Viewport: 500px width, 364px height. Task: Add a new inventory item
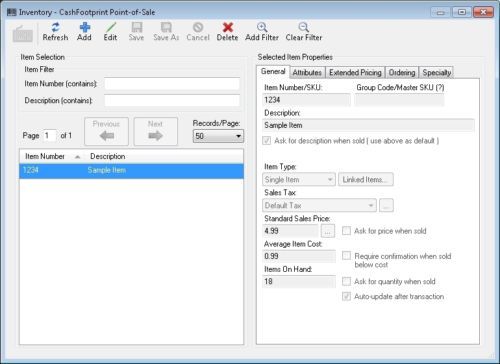(x=84, y=32)
